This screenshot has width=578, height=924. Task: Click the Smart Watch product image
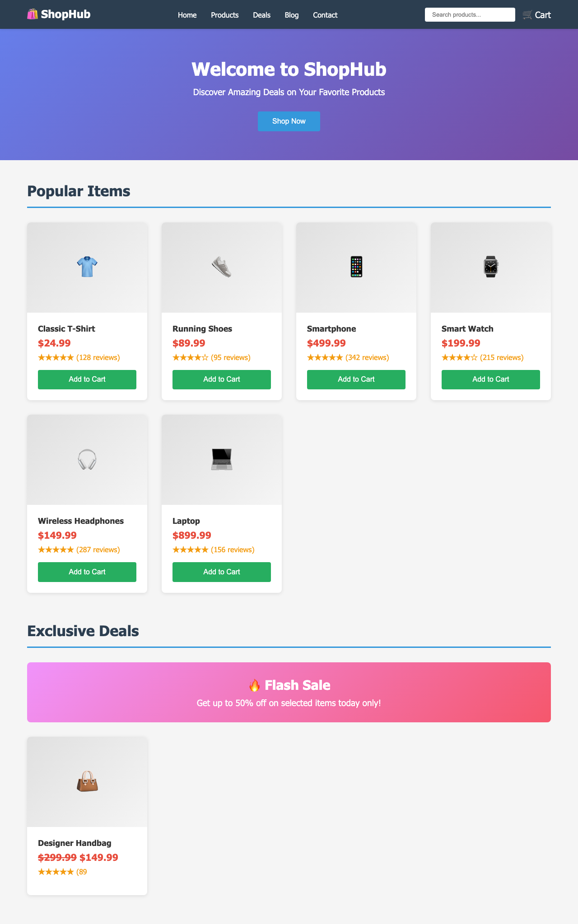click(x=490, y=267)
